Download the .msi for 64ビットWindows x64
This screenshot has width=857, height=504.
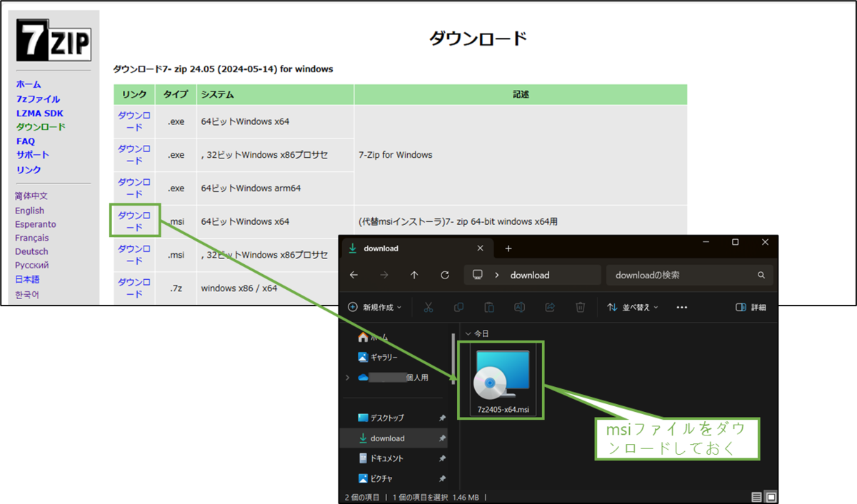(x=134, y=221)
